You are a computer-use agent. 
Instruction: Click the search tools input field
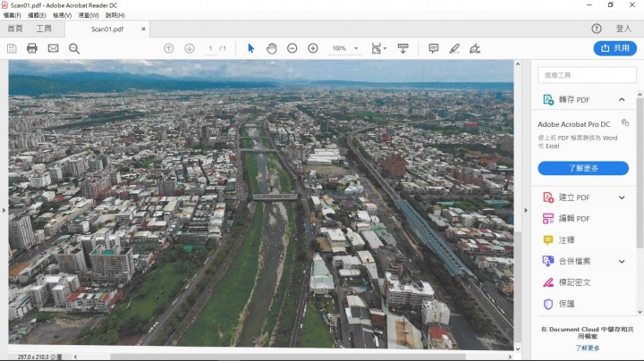point(587,75)
